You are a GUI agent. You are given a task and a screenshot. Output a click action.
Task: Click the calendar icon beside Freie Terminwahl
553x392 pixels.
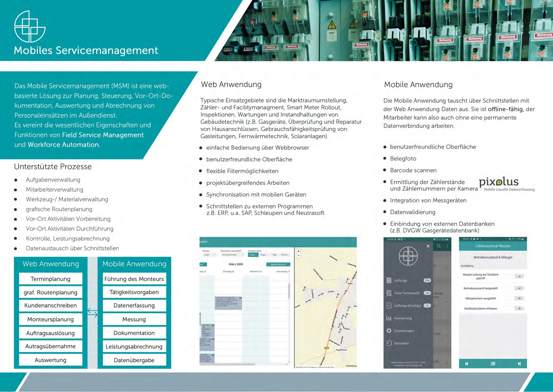click(x=389, y=293)
